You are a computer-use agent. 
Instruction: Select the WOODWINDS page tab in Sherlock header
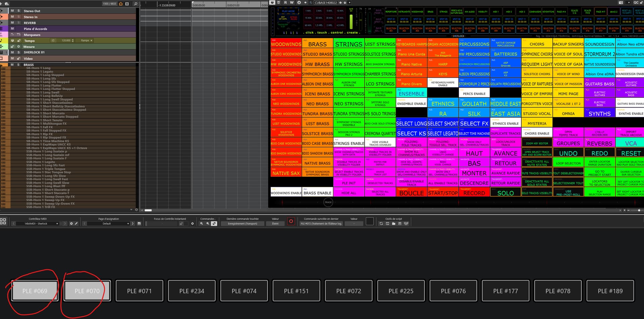417,11
